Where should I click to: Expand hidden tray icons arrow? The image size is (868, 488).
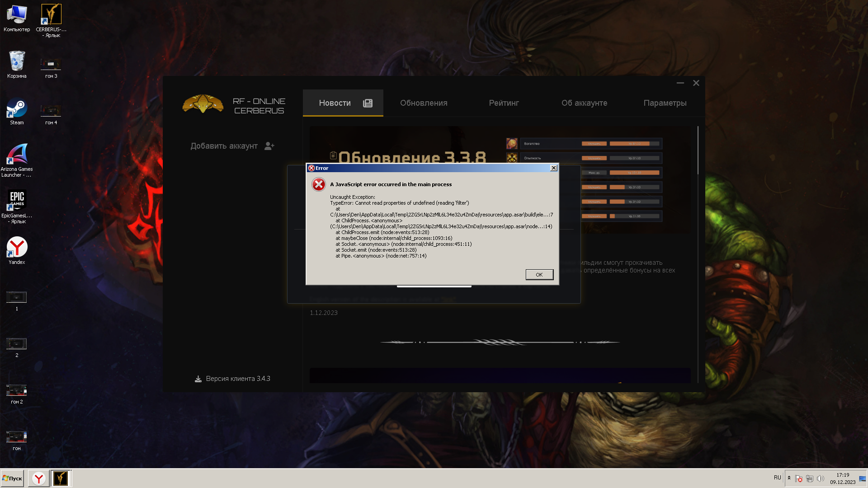point(789,478)
